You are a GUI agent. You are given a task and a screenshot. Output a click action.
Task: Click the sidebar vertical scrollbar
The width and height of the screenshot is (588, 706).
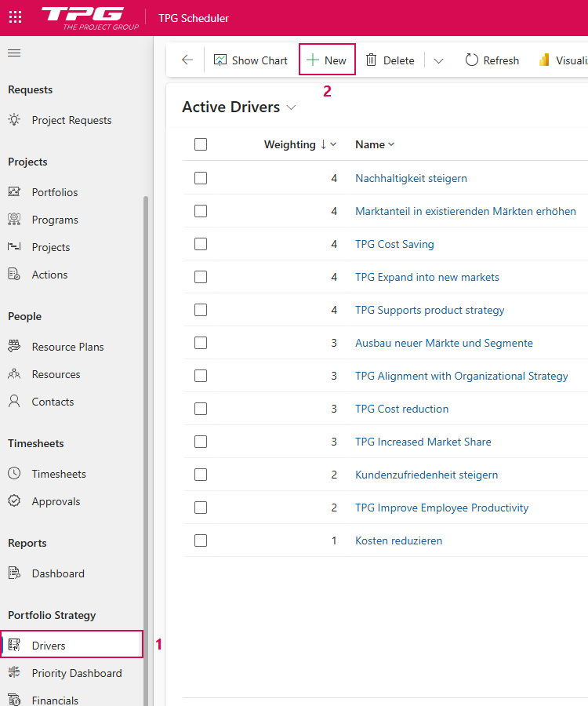146,392
